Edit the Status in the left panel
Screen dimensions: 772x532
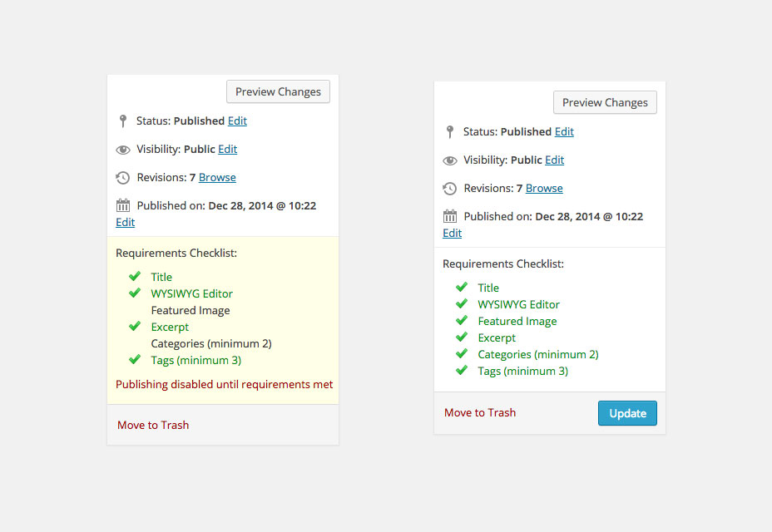coord(237,121)
